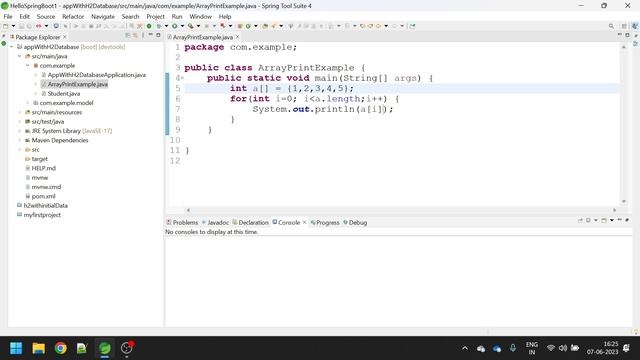Expand the Maven Dependencies node
640x360 pixels.
pos(20,140)
